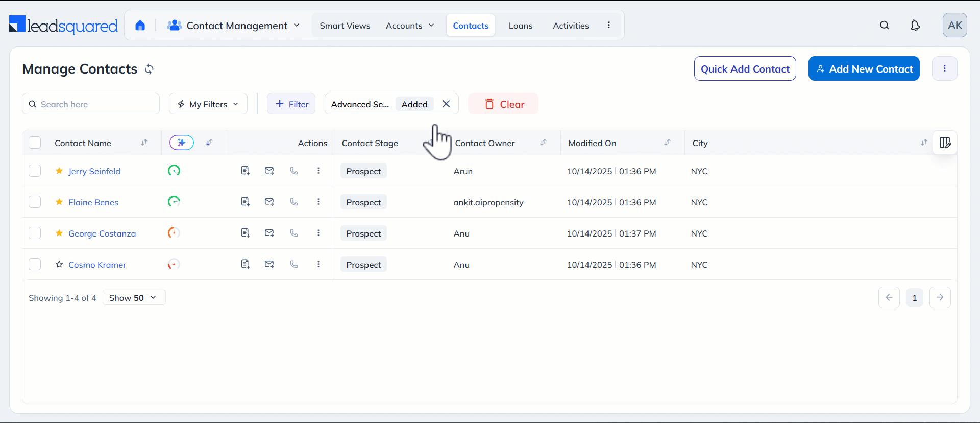The width and height of the screenshot is (980, 423).
Task: Focus the Search here field
Action: click(x=92, y=104)
